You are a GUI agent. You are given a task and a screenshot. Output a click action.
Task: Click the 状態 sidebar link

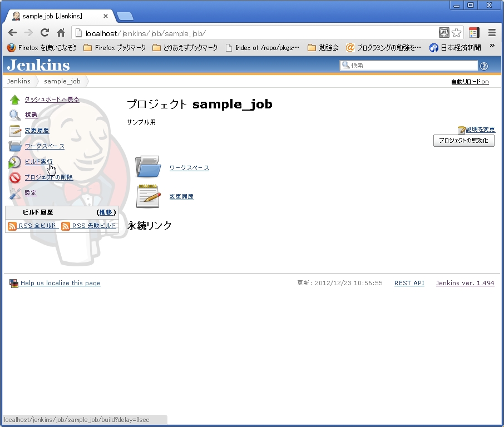tap(31, 115)
